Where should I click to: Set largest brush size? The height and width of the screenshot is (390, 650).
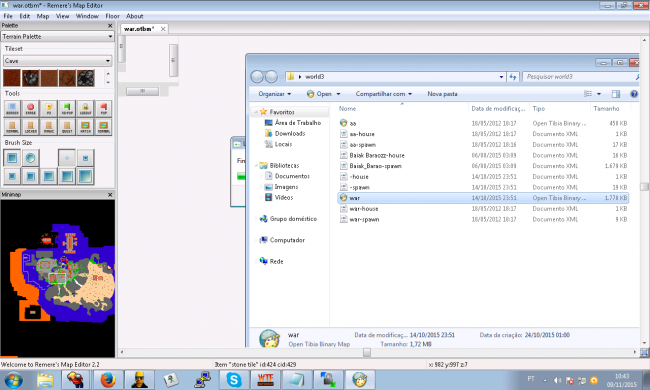click(x=85, y=176)
